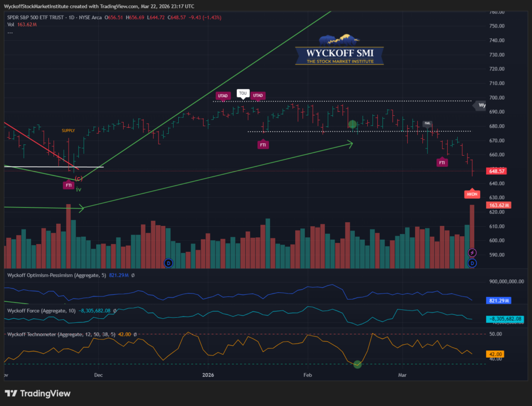Select the red MKDN marker label
This screenshot has height=406, width=532.
coord(472,194)
